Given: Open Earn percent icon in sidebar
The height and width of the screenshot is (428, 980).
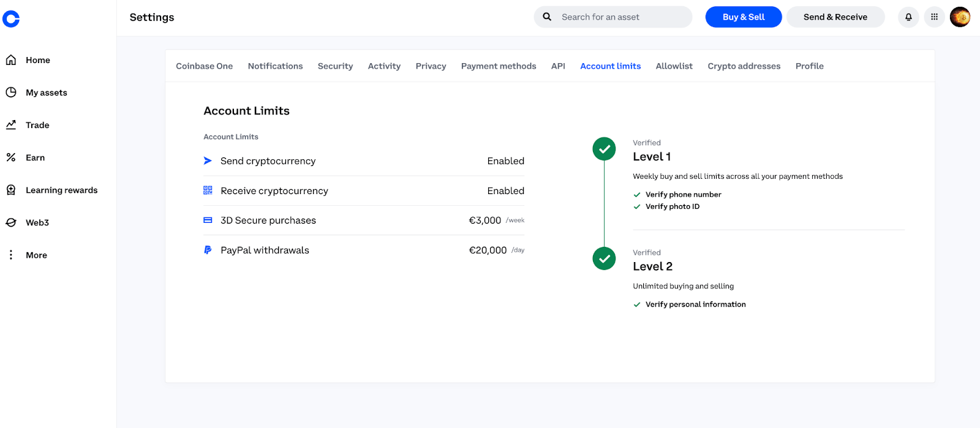Looking at the screenshot, I should point(11,157).
